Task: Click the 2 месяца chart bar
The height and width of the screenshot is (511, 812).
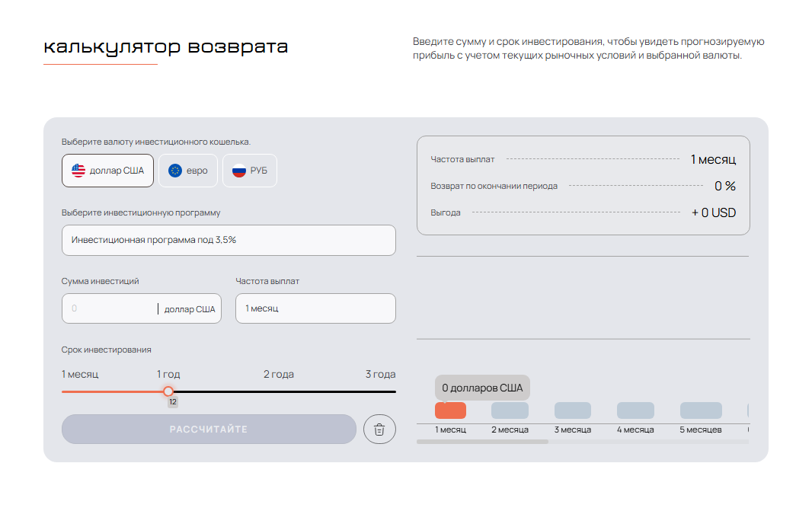Action: pos(510,410)
